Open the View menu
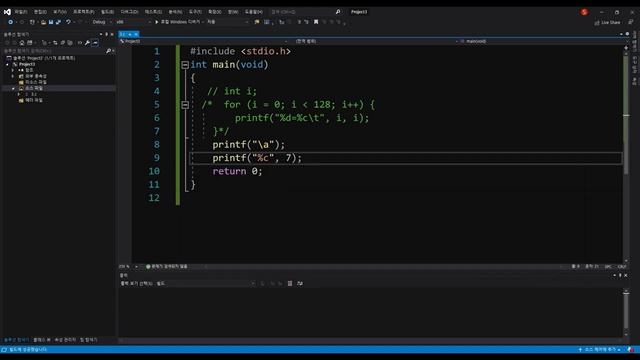 click(x=60, y=12)
